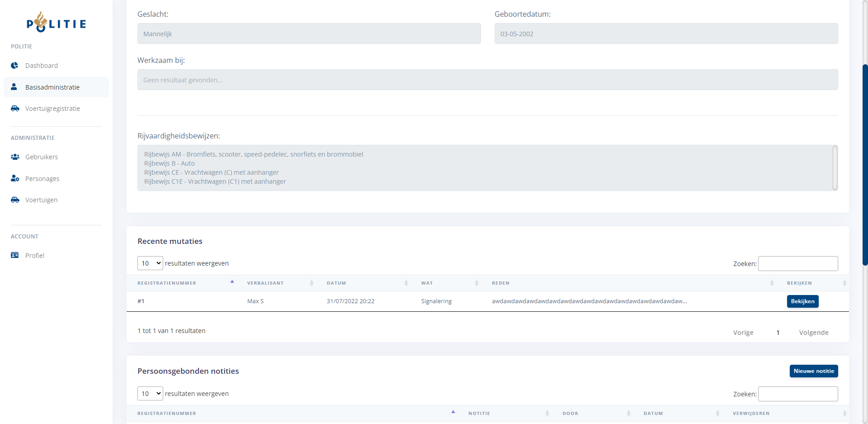Click the Politie logo in sidebar
This screenshot has height=424, width=868.
56,22
